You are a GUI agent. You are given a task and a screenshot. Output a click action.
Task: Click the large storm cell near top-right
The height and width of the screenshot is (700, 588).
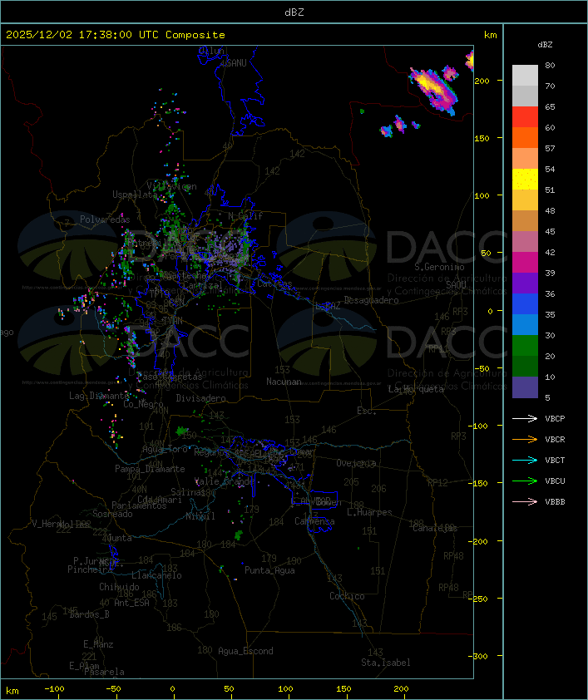point(434,91)
